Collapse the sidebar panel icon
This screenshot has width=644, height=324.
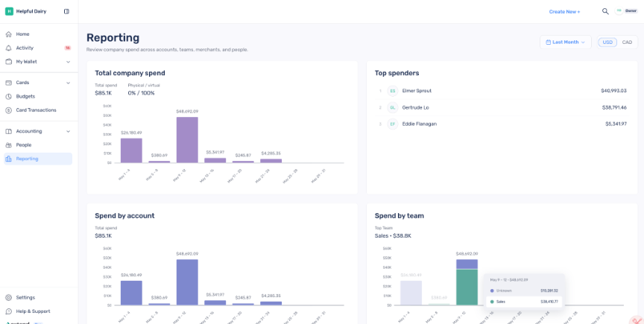click(x=66, y=11)
